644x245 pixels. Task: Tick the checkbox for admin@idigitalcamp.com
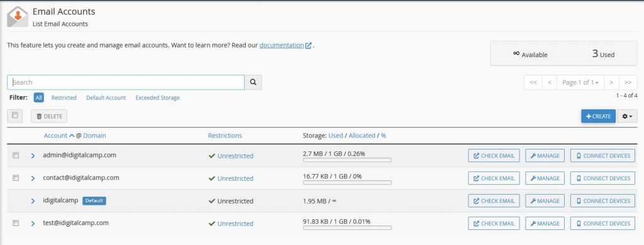tap(16, 156)
